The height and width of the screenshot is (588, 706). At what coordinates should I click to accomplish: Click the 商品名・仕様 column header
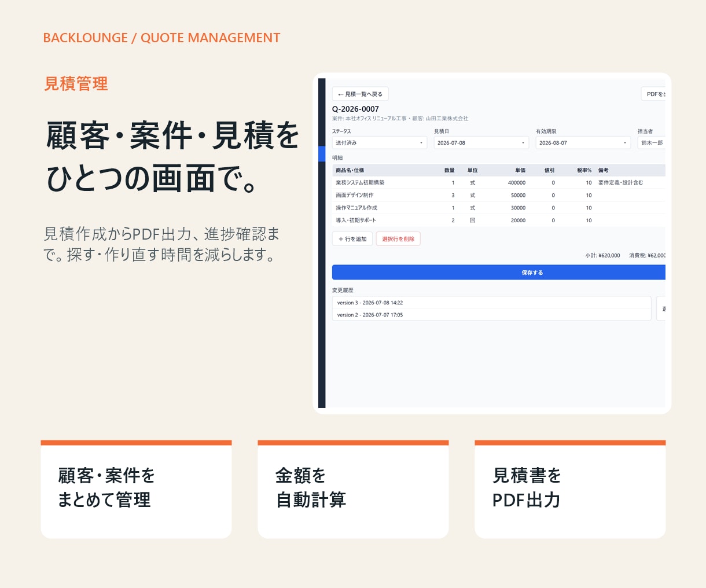coord(350,170)
